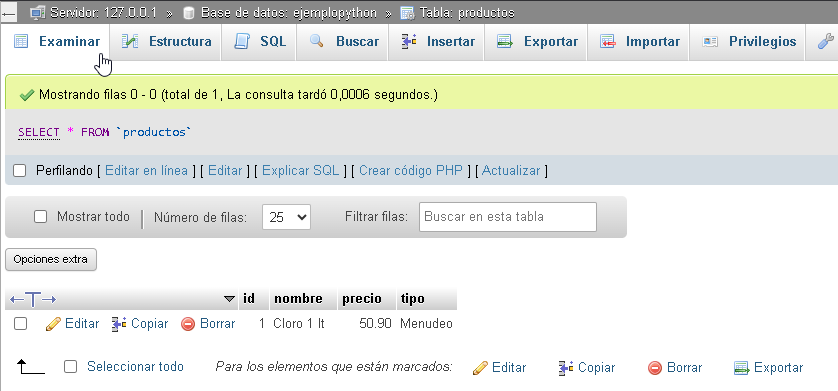Click bottom Copiar for marked elements
838x391 pixels.
coord(596,368)
